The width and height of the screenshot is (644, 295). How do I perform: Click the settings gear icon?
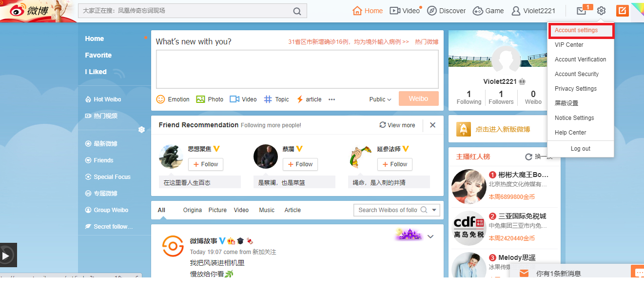[601, 11]
